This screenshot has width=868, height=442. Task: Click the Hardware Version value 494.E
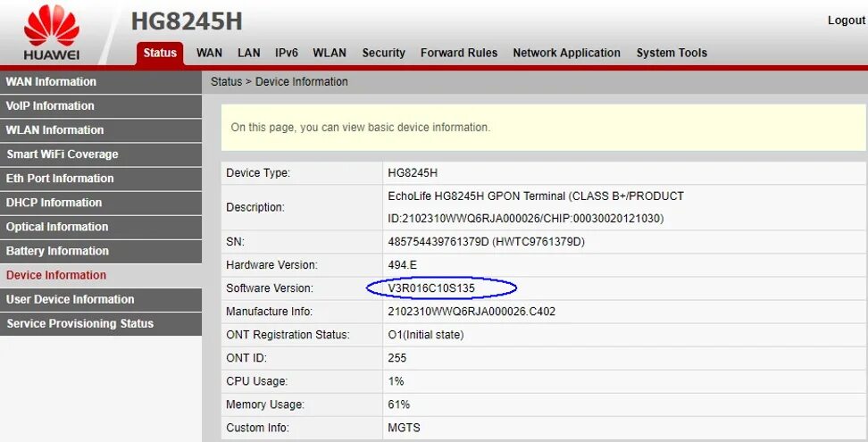(402, 265)
